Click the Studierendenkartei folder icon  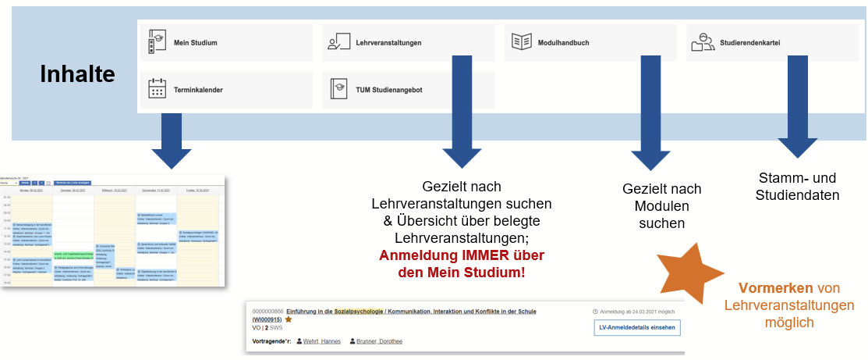tap(703, 43)
